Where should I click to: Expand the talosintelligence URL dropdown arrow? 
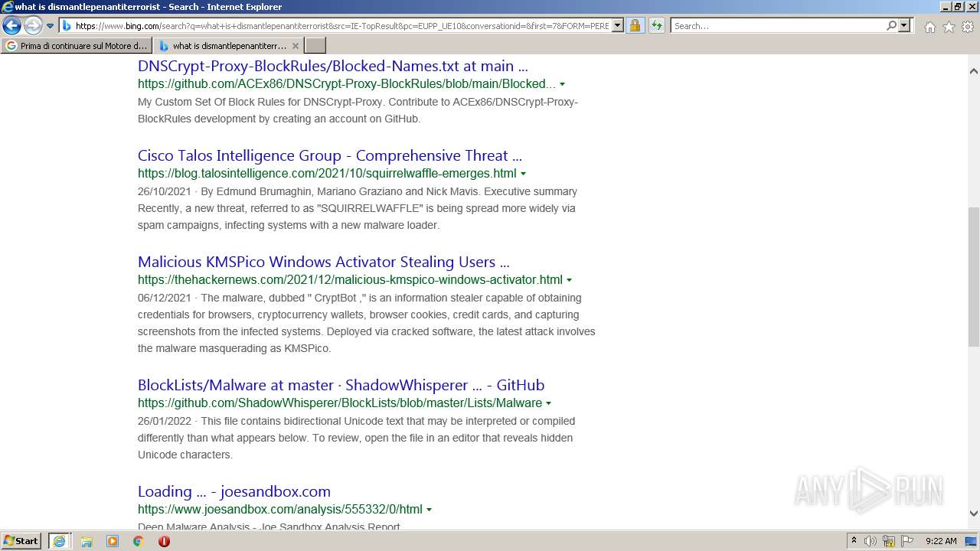[523, 174]
